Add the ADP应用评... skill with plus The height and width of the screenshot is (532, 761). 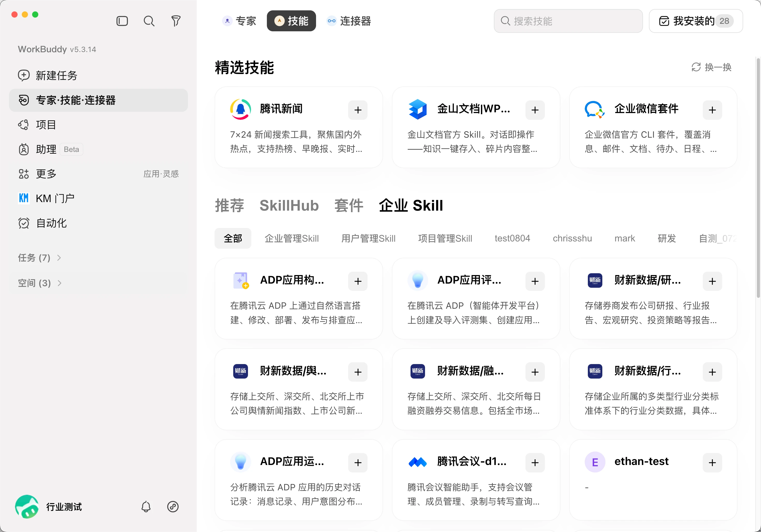535,281
